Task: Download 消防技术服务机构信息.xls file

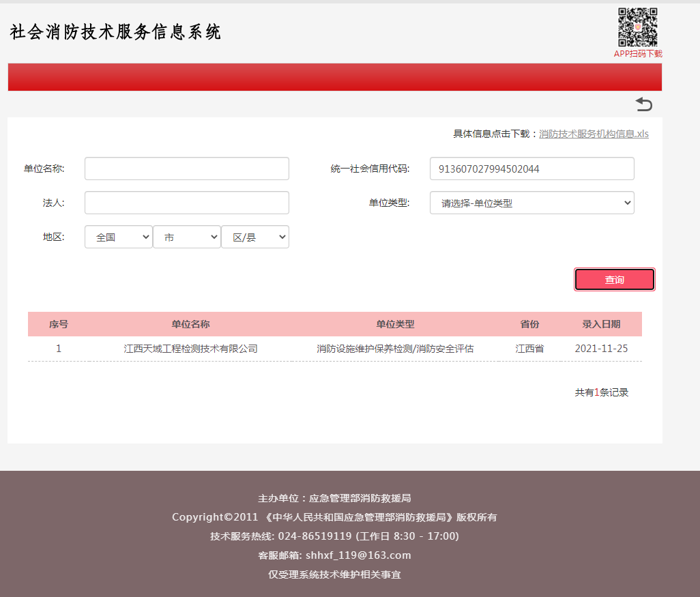Action: (594, 134)
